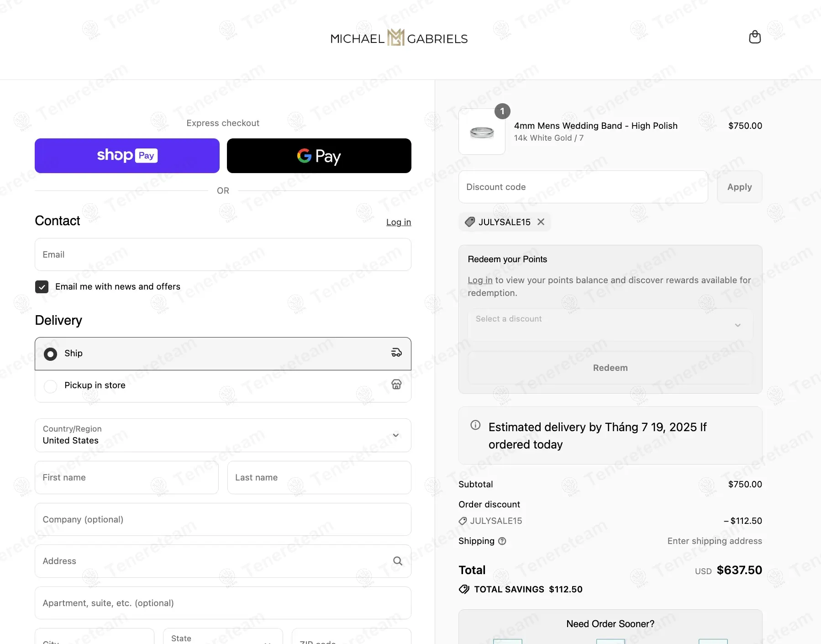Uncheck Email me with news and offers
The width and height of the screenshot is (821, 644).
42,287
